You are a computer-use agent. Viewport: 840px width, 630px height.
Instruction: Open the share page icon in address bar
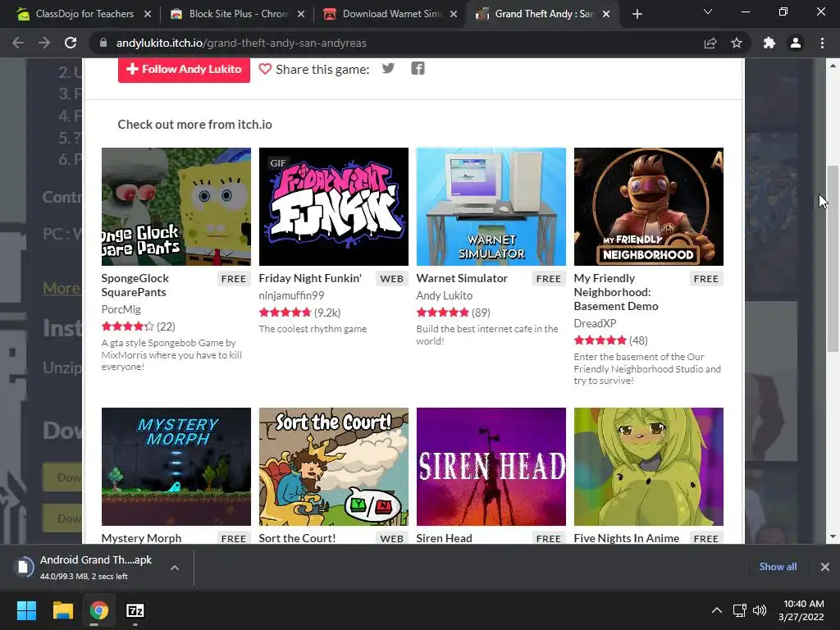(x=710, y=43)
